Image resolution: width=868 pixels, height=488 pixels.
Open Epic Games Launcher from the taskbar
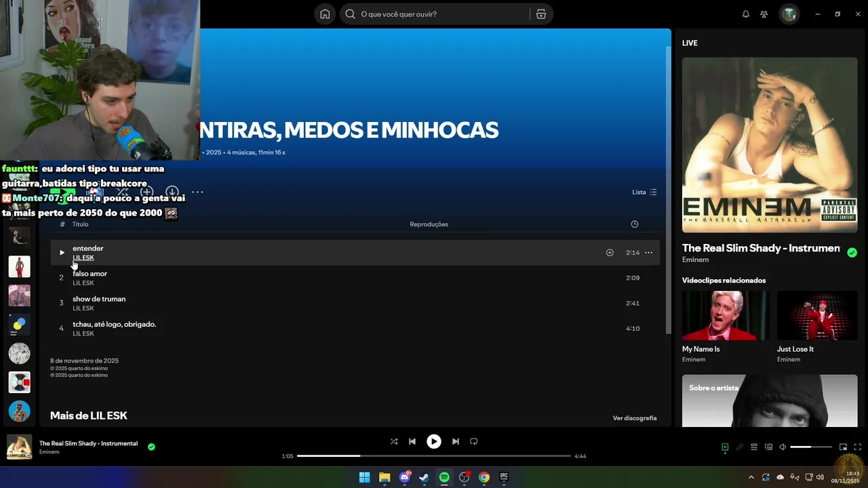504,477
